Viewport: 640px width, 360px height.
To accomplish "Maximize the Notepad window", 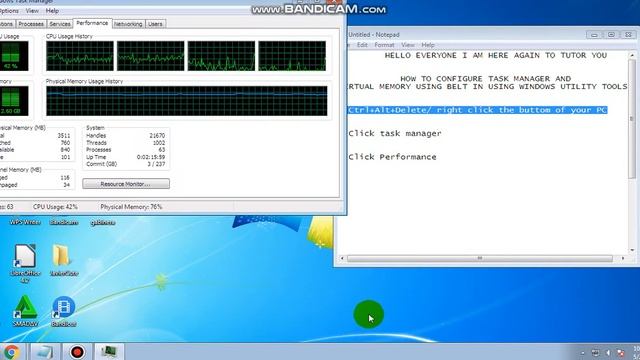I will tap(611, 35).
